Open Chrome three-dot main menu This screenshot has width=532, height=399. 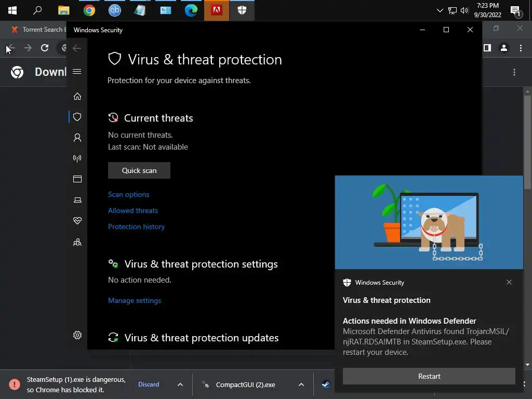521,48
